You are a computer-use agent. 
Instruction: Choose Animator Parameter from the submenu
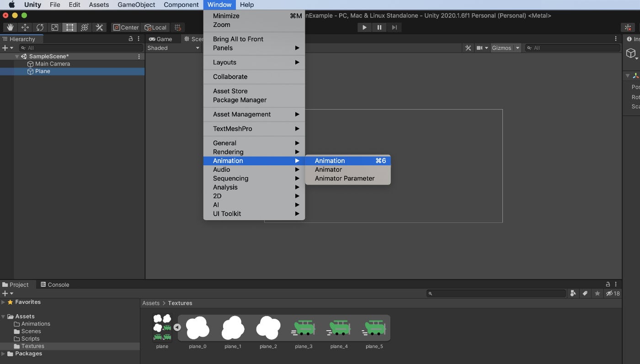pyautogui.click(x=348, y=179)
